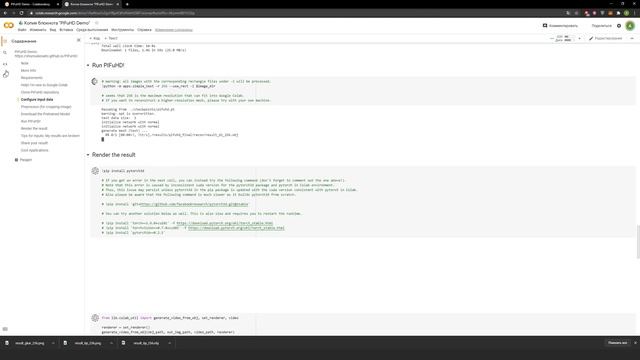Go to Requirements in contents
The image size is (640, 360).
tap(31, 78)
